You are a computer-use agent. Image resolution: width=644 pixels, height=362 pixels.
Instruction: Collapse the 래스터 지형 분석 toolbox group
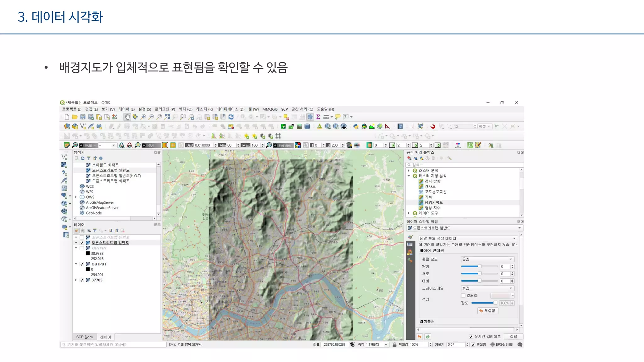409,176
